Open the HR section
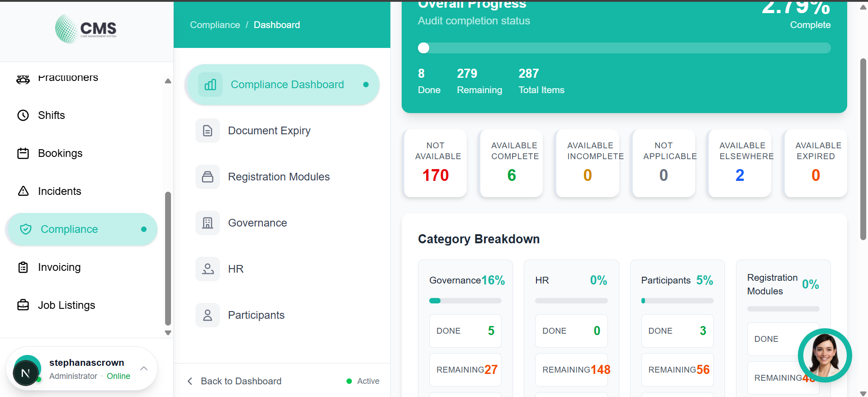 pos(282,269)
